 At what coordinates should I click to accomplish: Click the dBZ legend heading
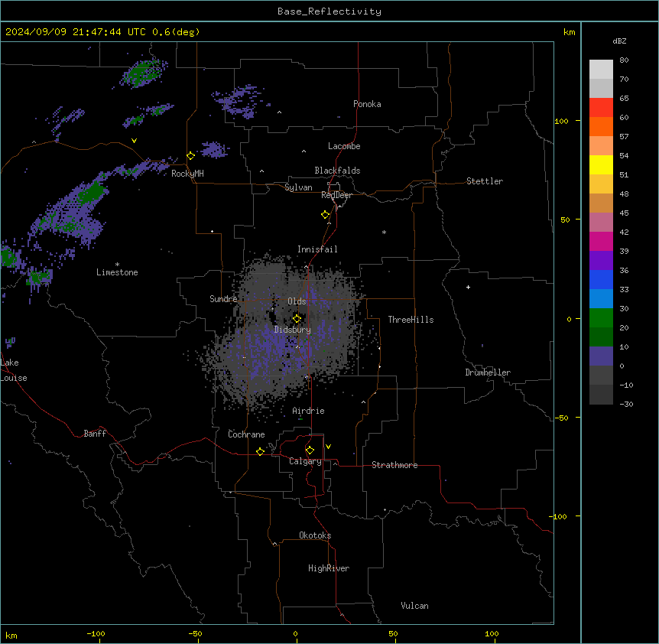tap(619, 41)
